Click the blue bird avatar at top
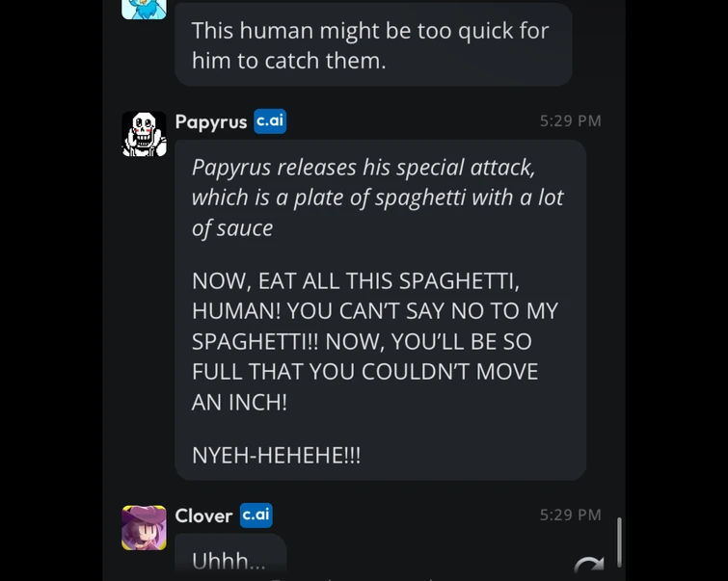The image size is (728, 581). 144,9
